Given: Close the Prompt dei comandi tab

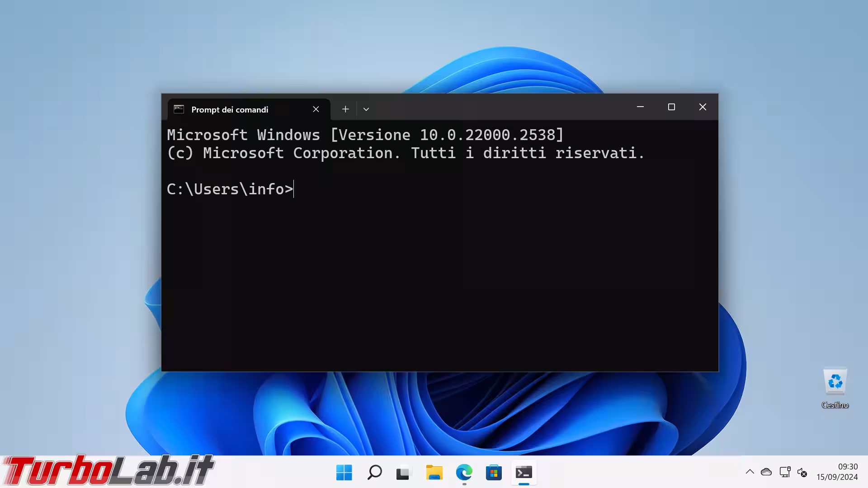Looking at the screenshot, I should (x=316, y=109).
